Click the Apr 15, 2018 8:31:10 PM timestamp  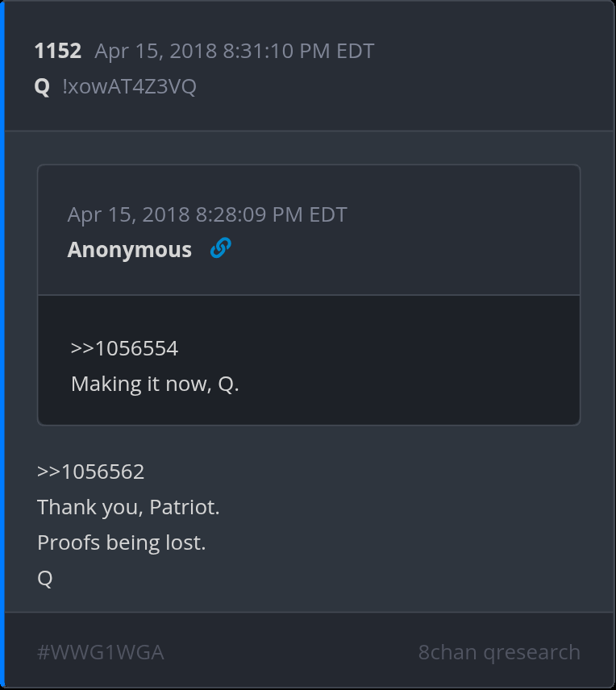pos(234,52)
